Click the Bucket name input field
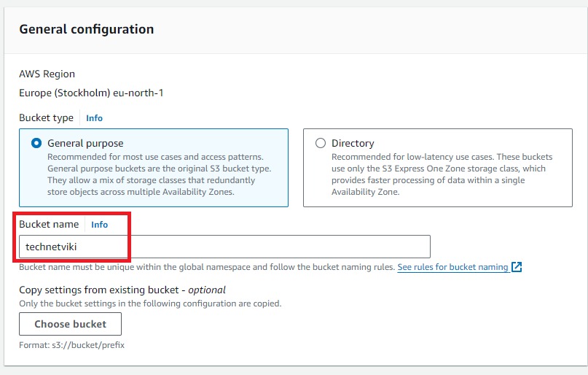The image size is (588, 375). click(224, 247)
